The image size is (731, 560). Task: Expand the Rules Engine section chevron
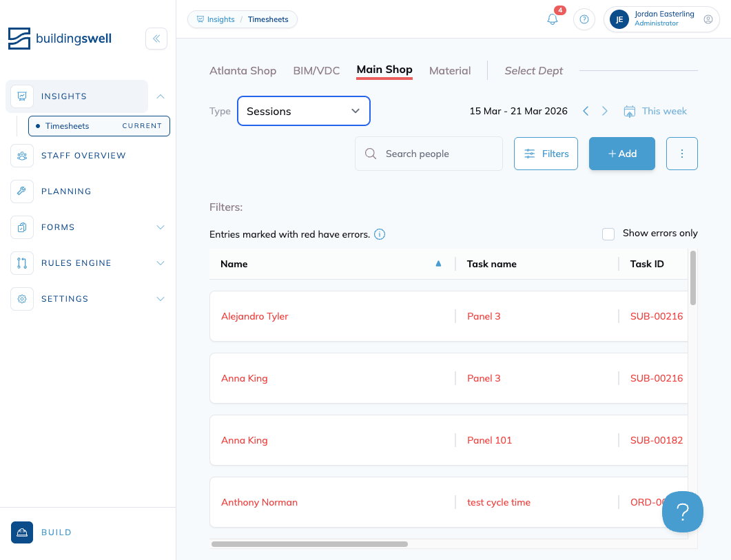click(161, 263)
